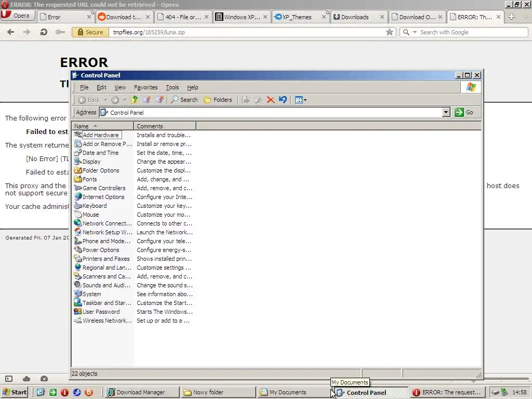This screenshot has height=399, width=532.
Task: Click the bookmark star in Opera address bar
Action: click(x=390, y=32)
